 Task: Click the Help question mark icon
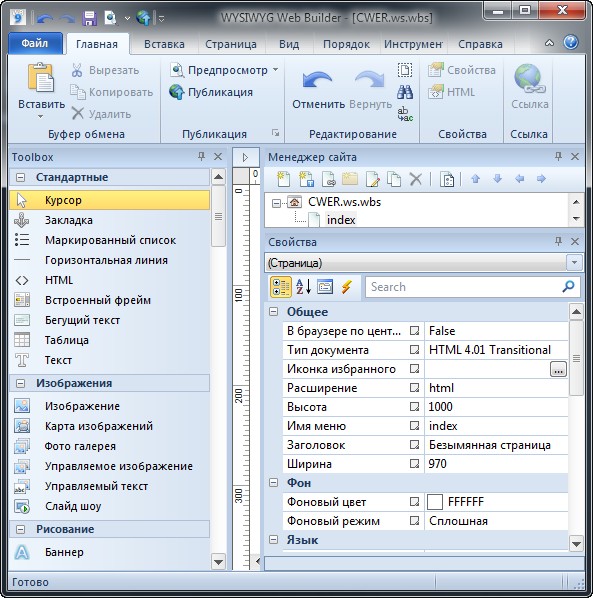click(x=571, y=43)
